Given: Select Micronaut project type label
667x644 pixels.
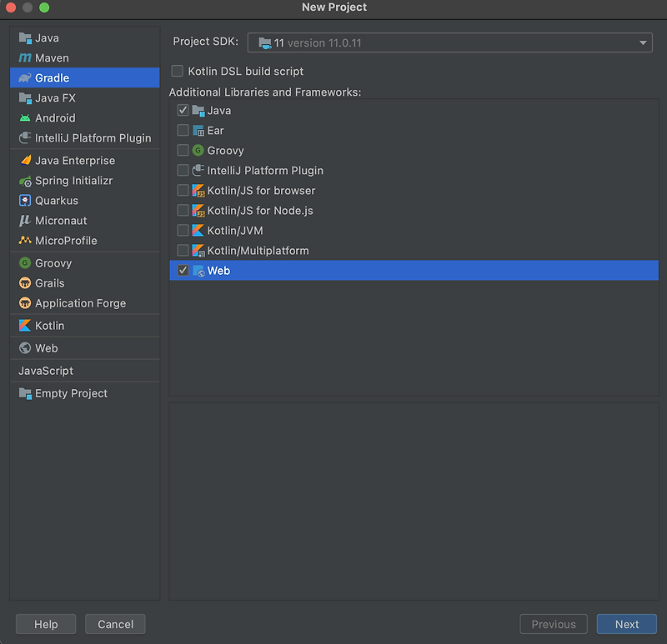Looking at the screenshot, I should 61,220.
